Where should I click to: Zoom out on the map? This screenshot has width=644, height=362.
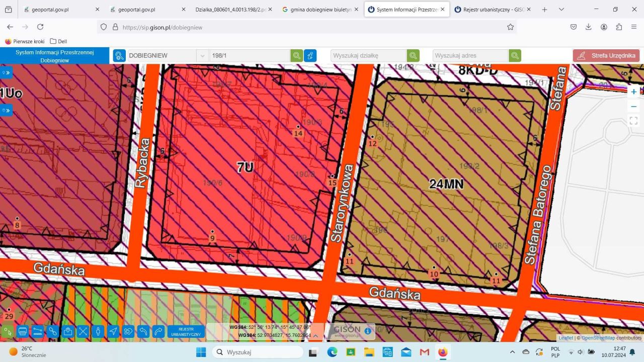pos(634,106)
